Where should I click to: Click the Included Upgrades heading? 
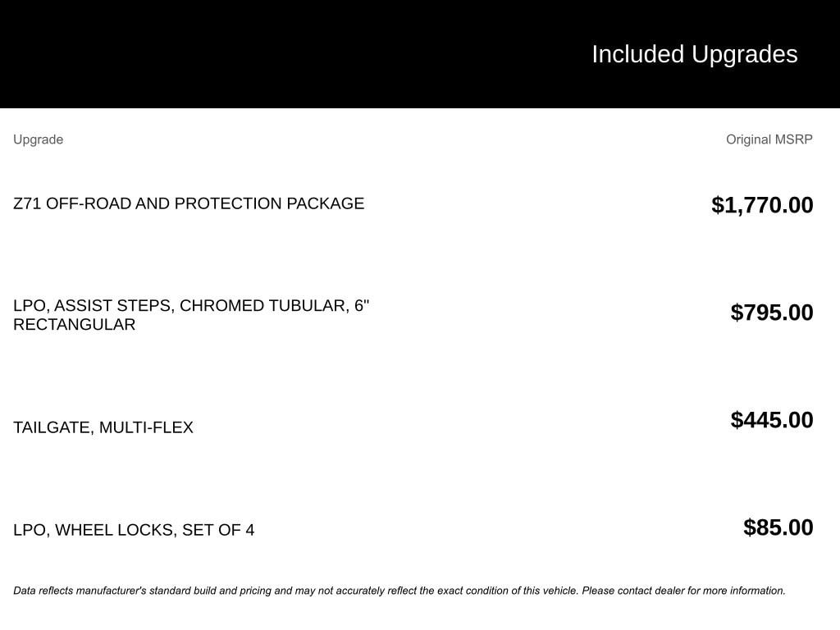[694, 54]
